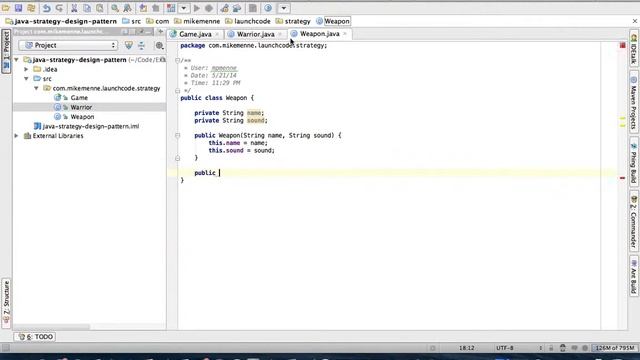Click the Paste toolbar icon

coord(100,8)
